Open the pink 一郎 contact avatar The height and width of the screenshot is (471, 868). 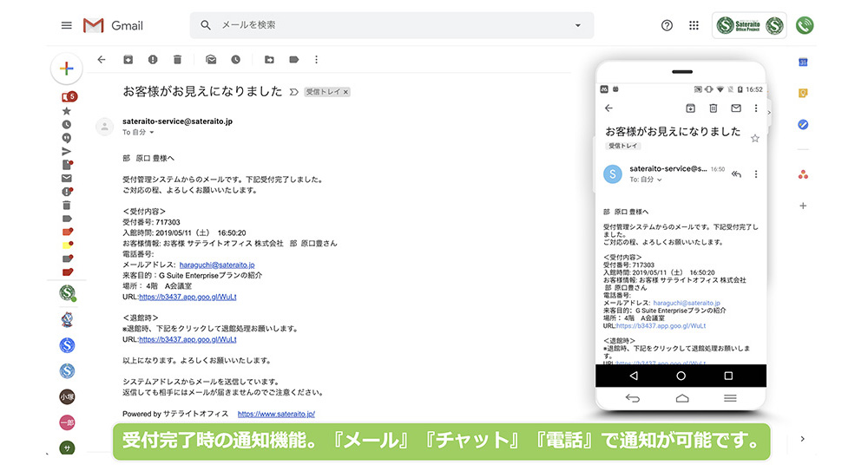[67, 422]
